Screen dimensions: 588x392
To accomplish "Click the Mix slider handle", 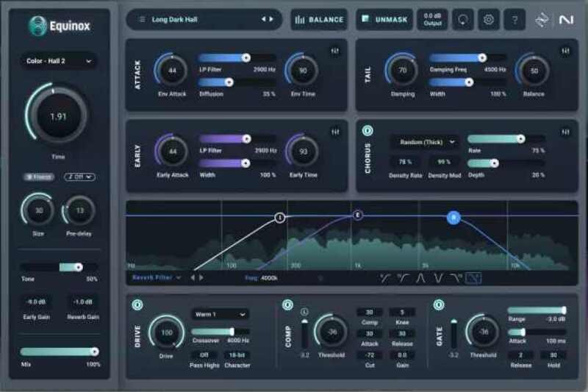I will [93, 352].
